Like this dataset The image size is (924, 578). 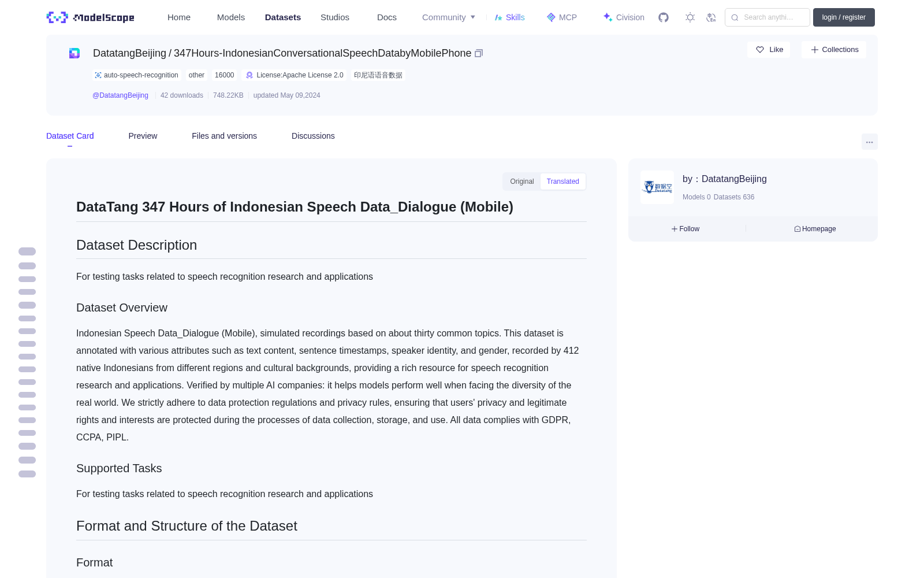769,50
